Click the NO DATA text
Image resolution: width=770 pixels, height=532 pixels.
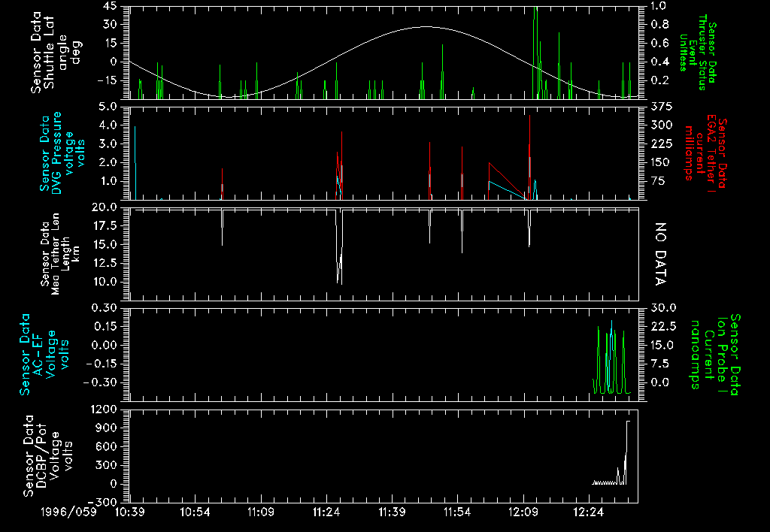click(661, 254)
